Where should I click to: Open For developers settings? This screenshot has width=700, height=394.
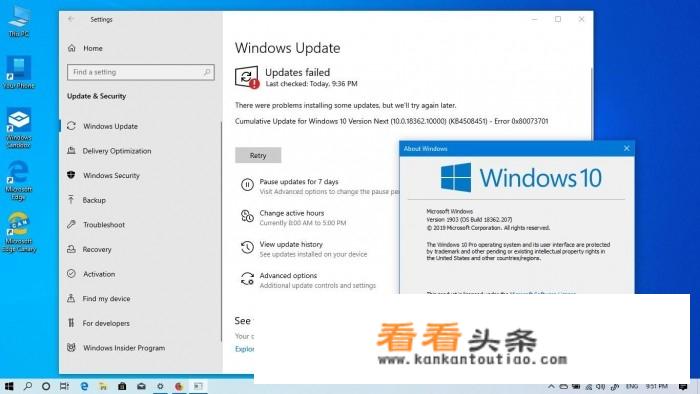[x=106, y=323]
